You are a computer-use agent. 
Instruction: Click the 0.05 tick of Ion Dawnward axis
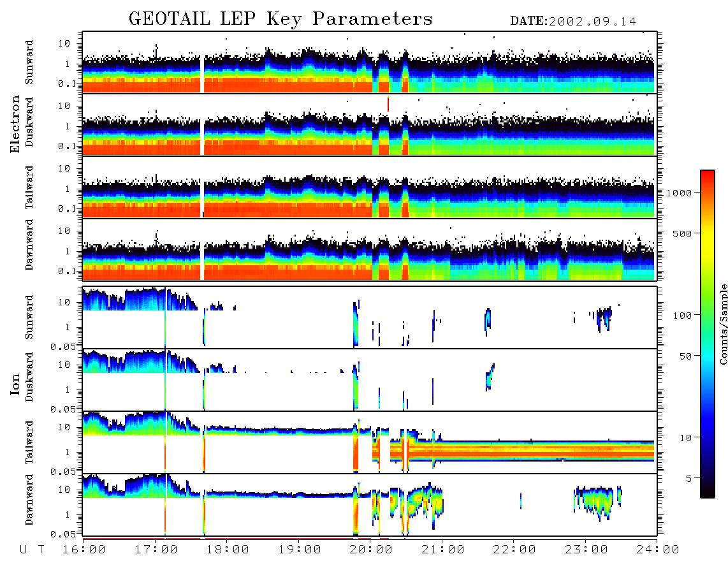pos(62,534)
